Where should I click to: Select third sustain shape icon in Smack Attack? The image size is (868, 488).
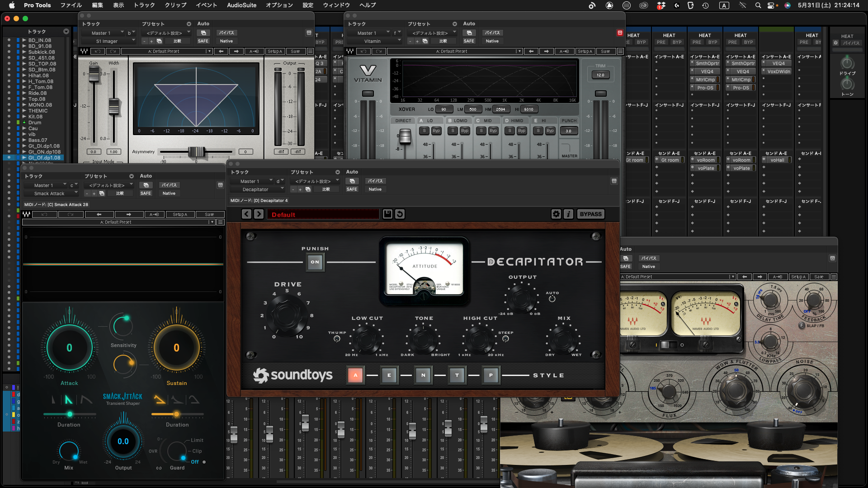point(194,399)
